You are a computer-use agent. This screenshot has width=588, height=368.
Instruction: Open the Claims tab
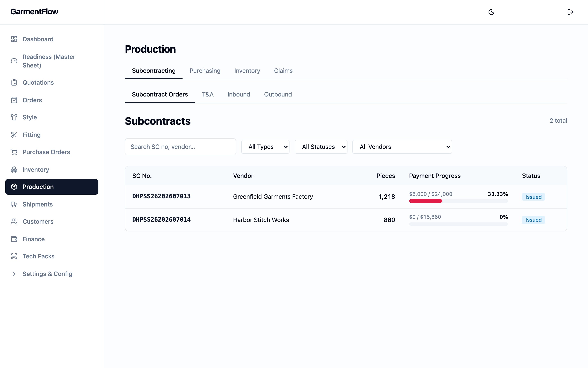pos(283,71)
